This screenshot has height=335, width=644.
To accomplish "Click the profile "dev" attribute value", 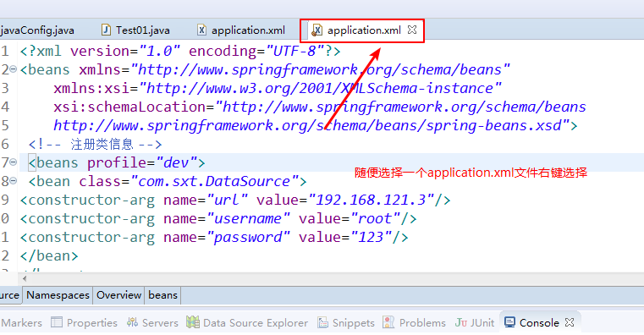I will [176, 163].
